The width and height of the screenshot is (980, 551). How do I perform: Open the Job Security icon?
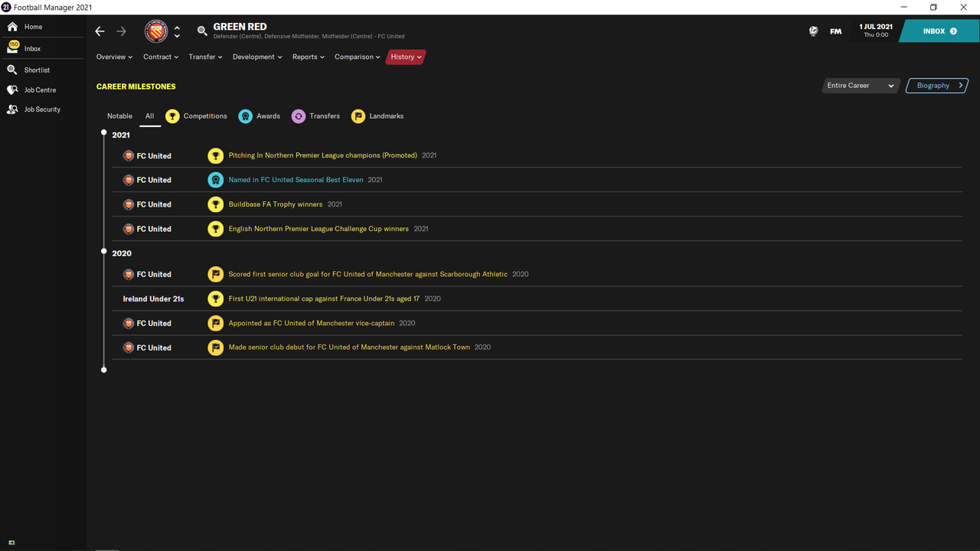tap(12, 109)
